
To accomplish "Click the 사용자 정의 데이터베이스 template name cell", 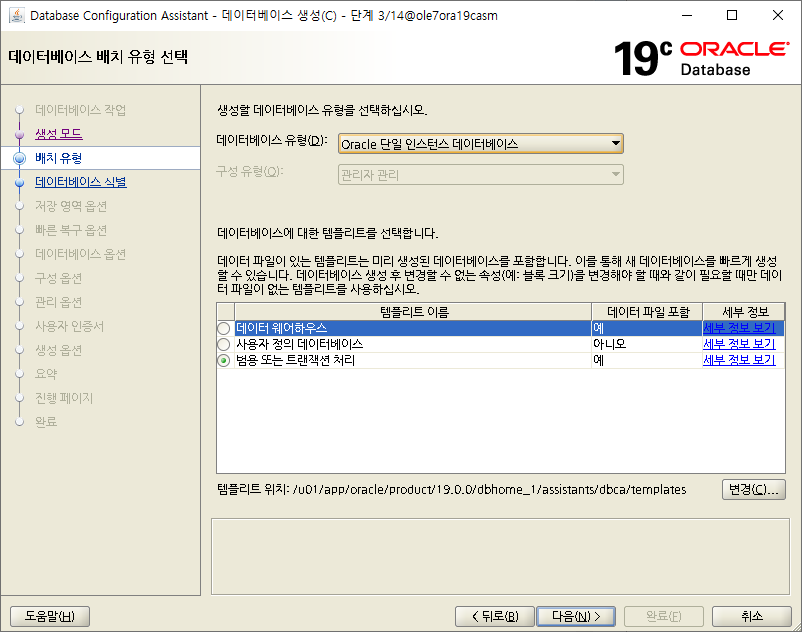I will (413, 344).
